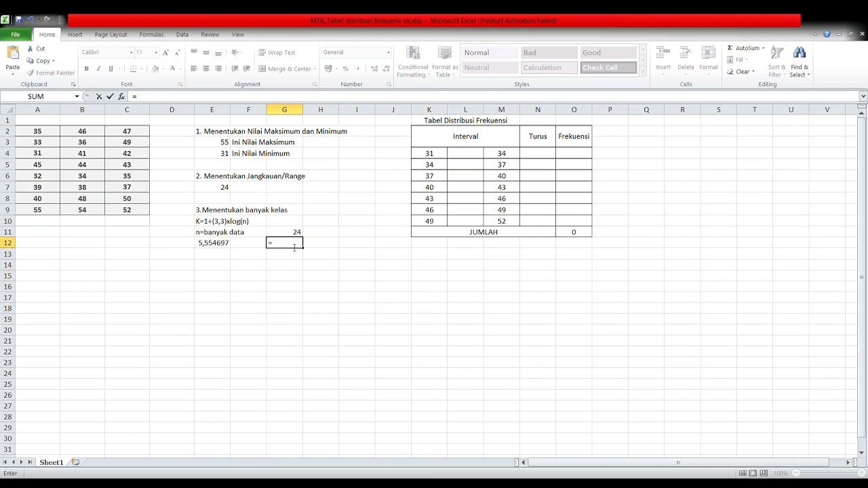Apply the Good cell style
Viewport: 868px width, 488px height.
tap(608, 53)
